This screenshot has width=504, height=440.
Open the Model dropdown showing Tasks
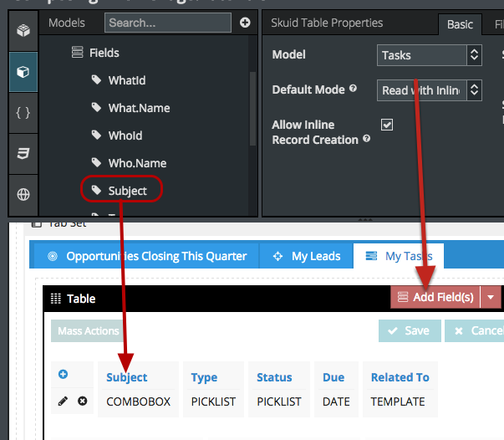(x=429, y=55)
